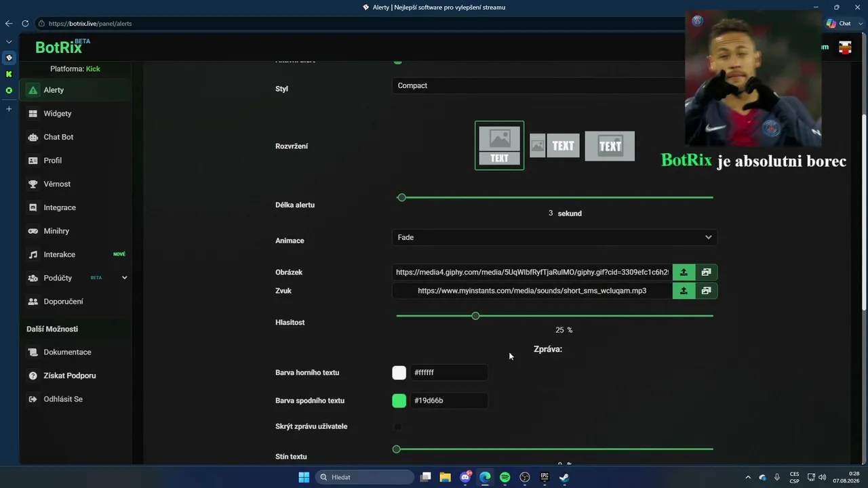Open the Profil sidebar item

(76, 161)
